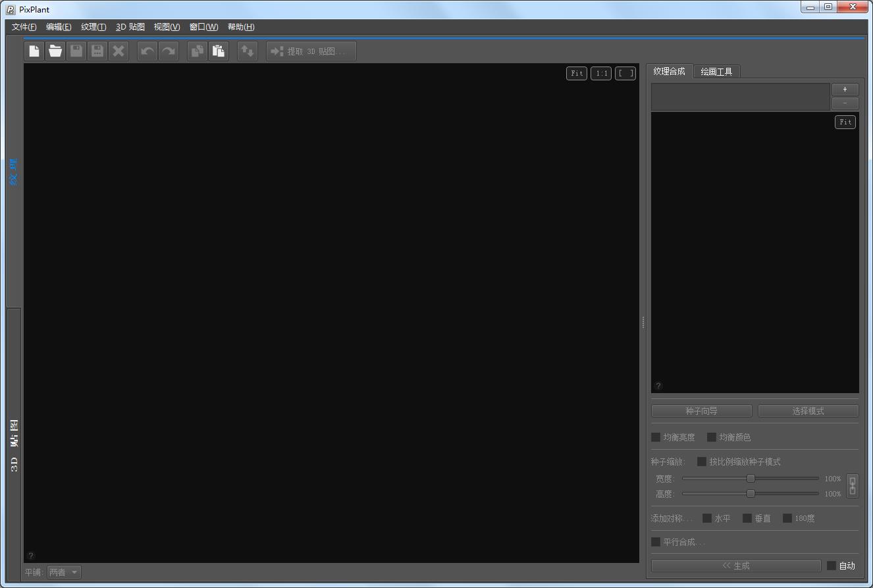Viewport: 873px width, 588px height.
Task: Click the + button above the seed panel
Action: [x=845, y=89]
